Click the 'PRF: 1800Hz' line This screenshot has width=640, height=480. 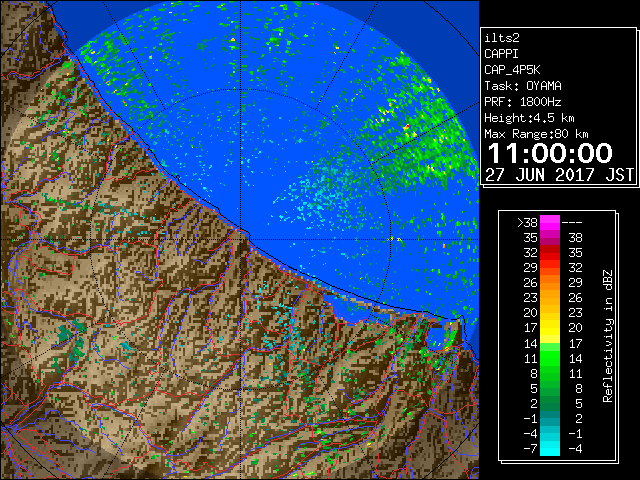click(523, 102)
